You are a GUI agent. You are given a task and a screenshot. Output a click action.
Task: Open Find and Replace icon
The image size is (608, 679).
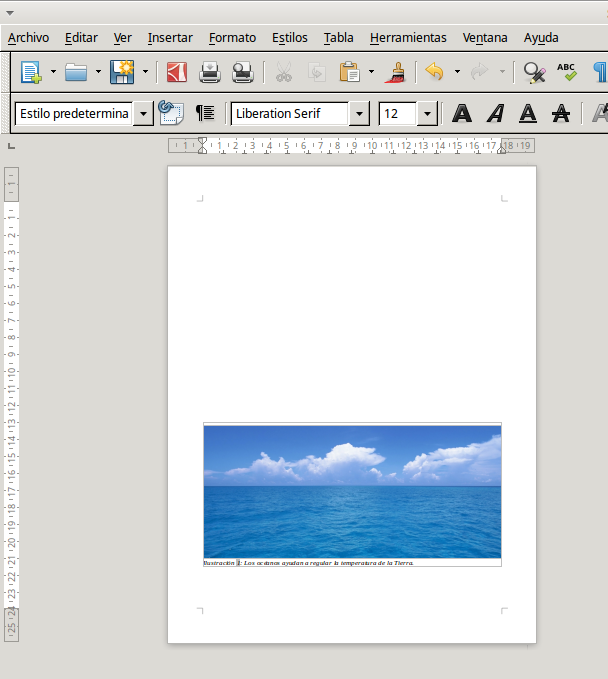pyautogui.click(x=534, y=72)
